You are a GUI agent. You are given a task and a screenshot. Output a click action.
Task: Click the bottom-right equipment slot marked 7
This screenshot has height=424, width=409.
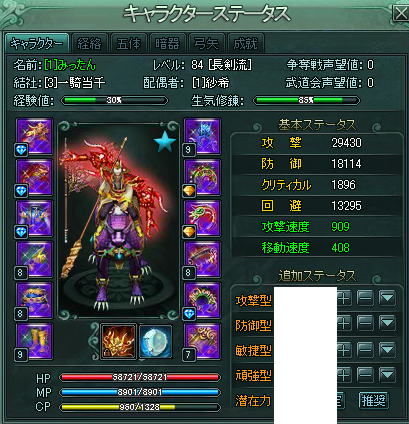point(202,341)
